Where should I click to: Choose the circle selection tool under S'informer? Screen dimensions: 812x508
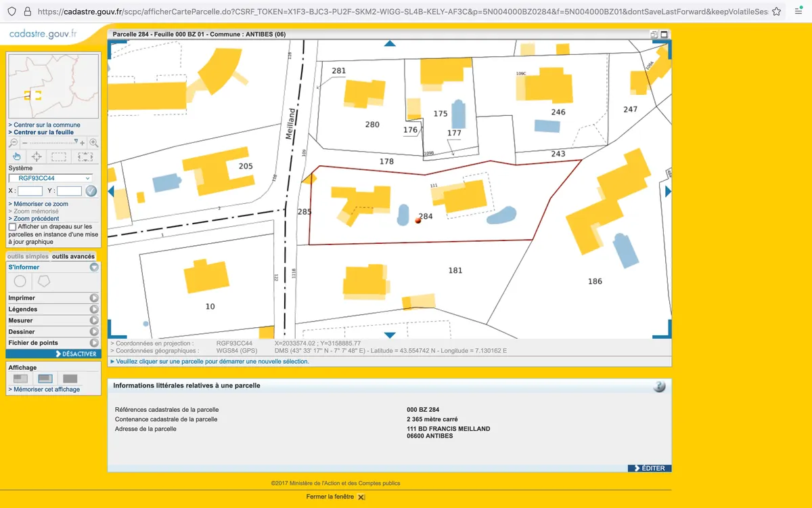pos(20,281)
